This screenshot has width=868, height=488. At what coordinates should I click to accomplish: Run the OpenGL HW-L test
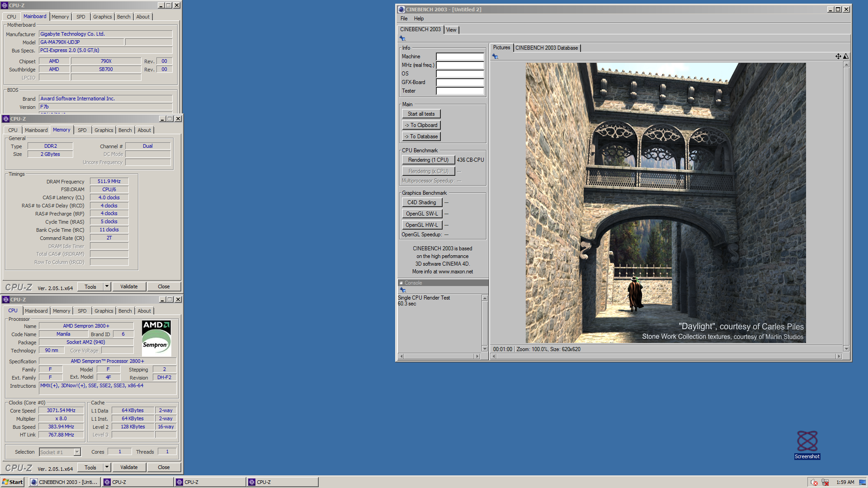coord(422,225)
